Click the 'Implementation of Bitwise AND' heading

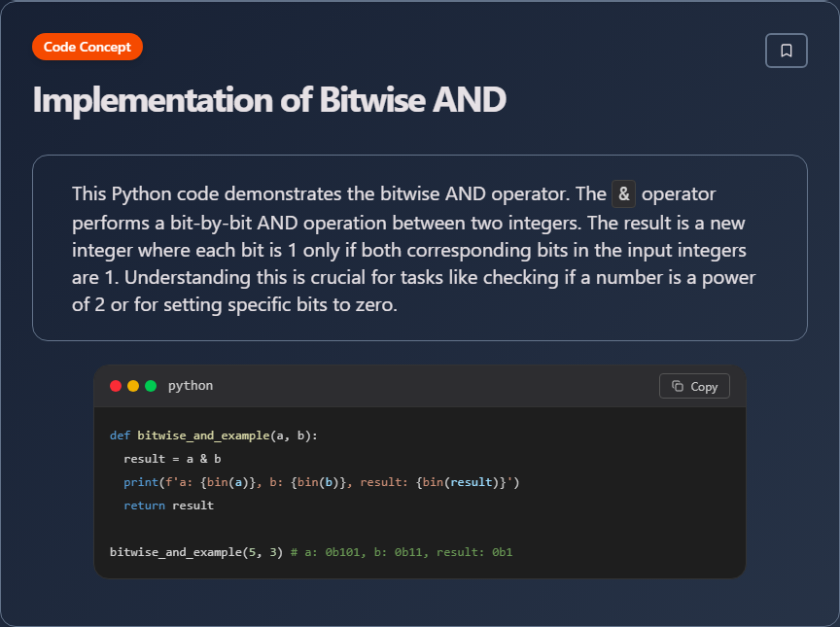(x=269, y=99)
